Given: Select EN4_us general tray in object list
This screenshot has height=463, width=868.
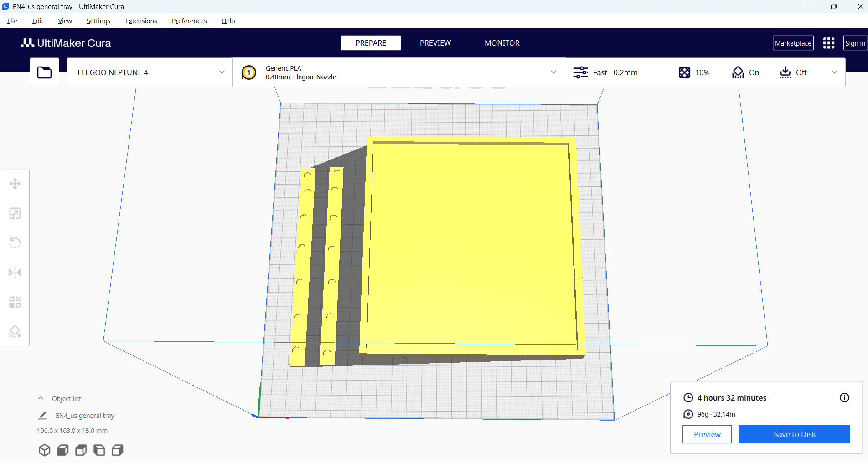Looking at the screenshot, I should pos(85,416).
